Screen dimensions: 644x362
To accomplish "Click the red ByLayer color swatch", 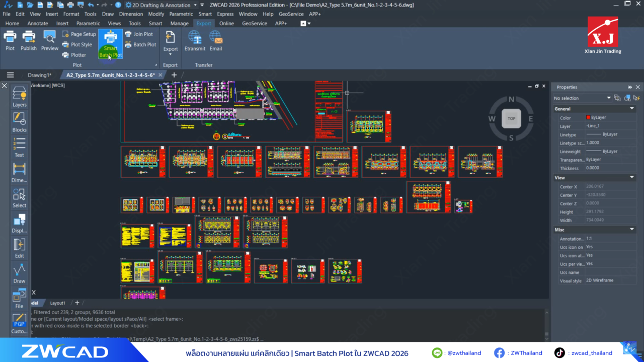I will click(x=588, y=117).
